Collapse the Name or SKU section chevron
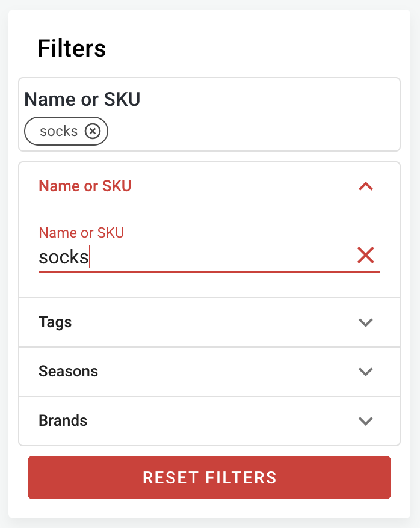Viewport: 420px width, 528px height. point(366,186)
